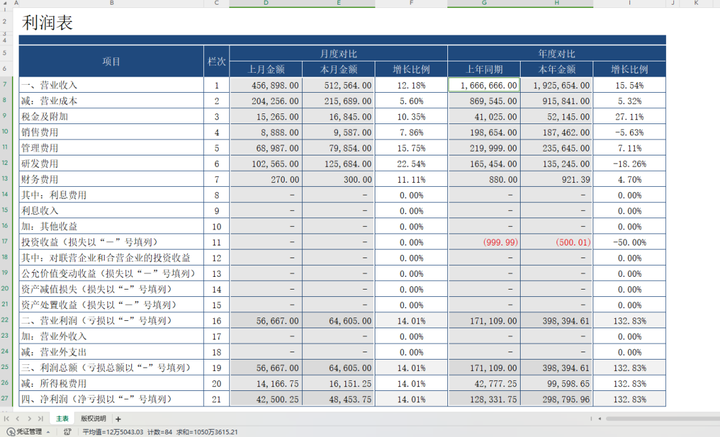Select row 7 via its row header
Viewport: 720px width, 437px height.
click(x=5, y=84)
